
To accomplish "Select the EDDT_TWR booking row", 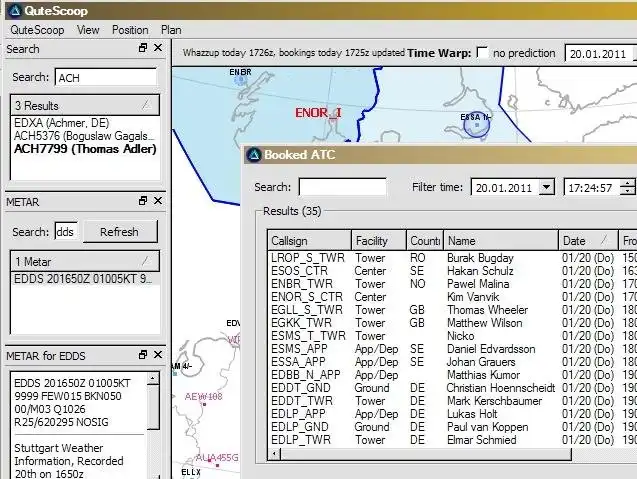I will (452, 401).
